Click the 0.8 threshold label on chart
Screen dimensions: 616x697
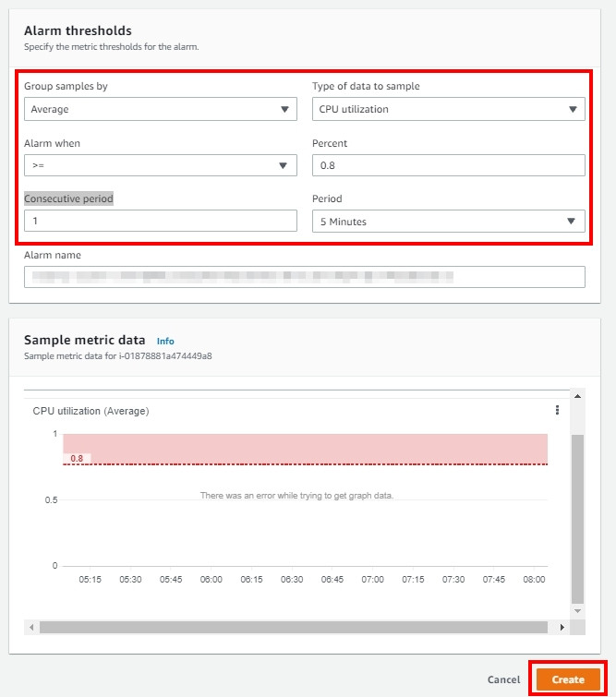point(77,458)
